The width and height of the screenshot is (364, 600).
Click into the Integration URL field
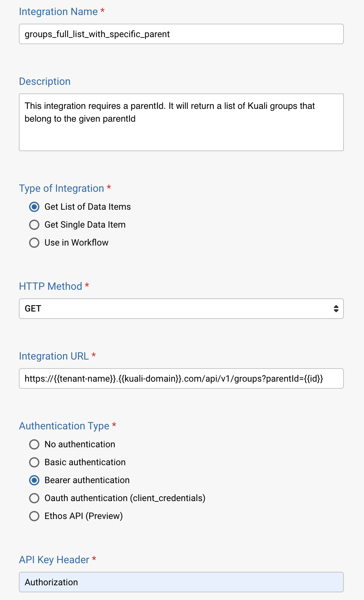pos(181,378)
